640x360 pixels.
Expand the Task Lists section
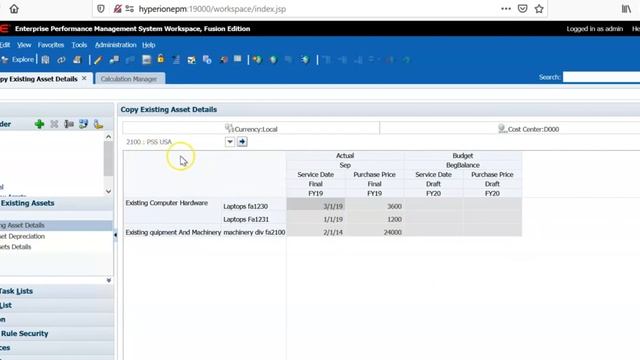click(x=56, y=291)
